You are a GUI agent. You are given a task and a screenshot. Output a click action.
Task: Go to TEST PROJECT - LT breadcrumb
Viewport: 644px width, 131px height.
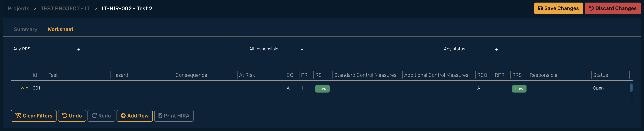65,9
